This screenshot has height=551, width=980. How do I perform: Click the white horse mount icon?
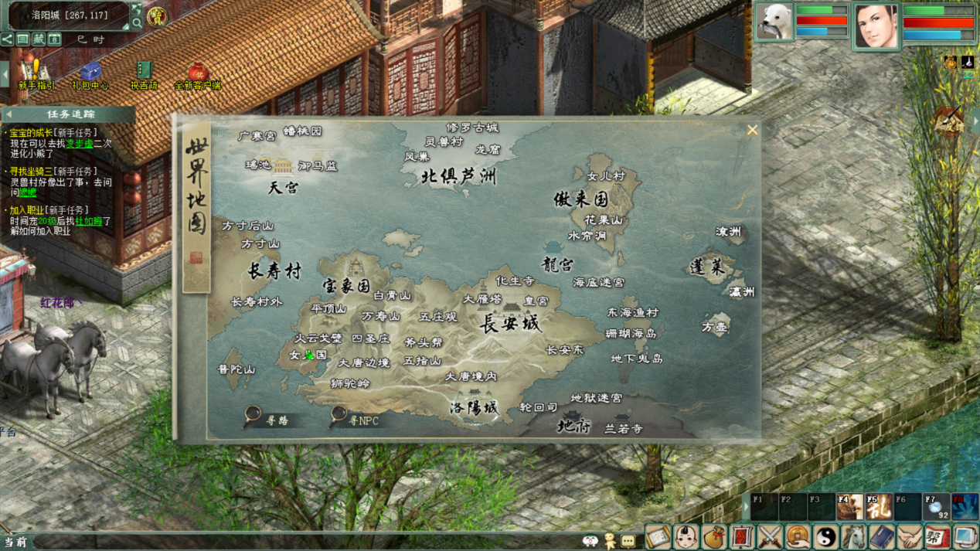[x=853, y=536]
